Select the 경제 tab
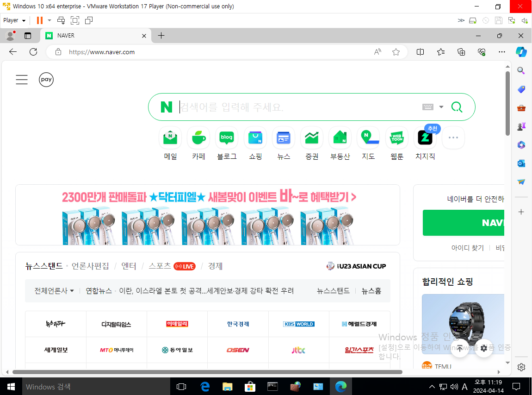 pyautogui.click(x=215, y=266)
